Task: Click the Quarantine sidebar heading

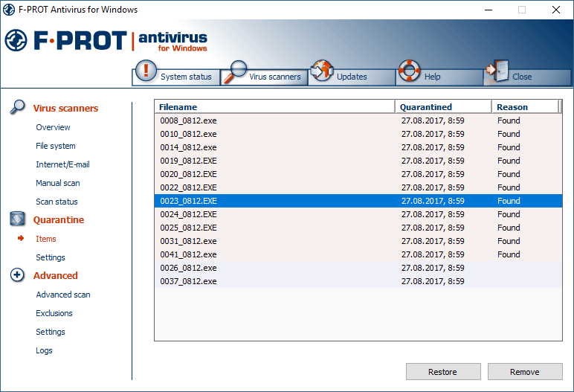Action: tap(59, 220)
